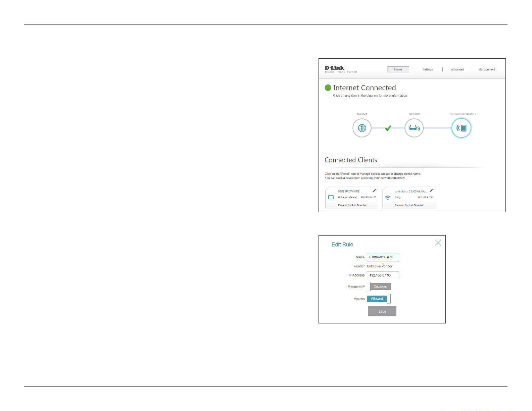Click the Internet Connected heading
Image resolution: width=532 pixels, height=411 pixels.
[365, 88]
